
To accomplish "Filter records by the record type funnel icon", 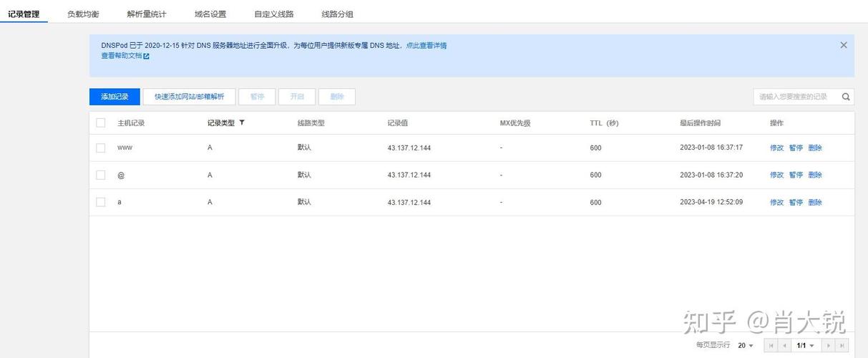I will 242,122.
